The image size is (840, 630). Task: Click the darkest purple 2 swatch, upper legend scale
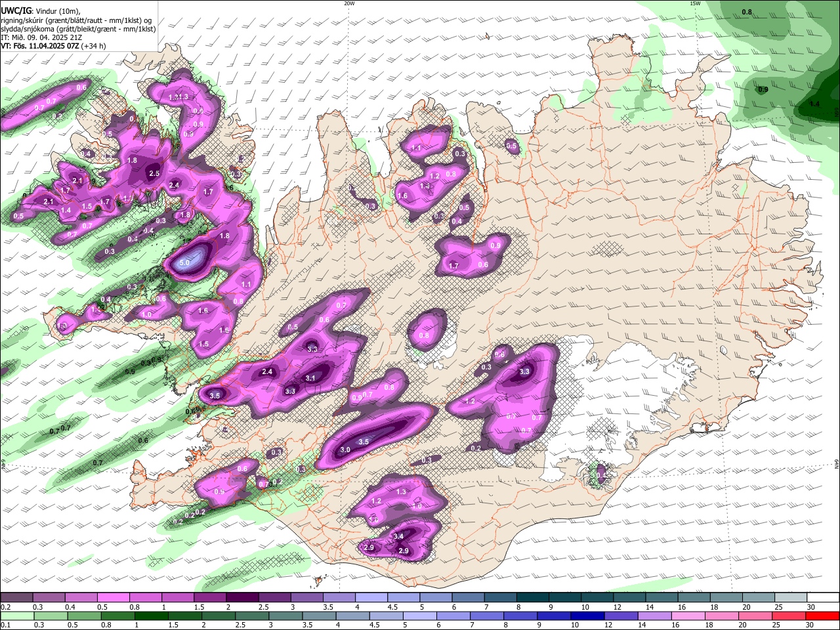pos(242,598)
